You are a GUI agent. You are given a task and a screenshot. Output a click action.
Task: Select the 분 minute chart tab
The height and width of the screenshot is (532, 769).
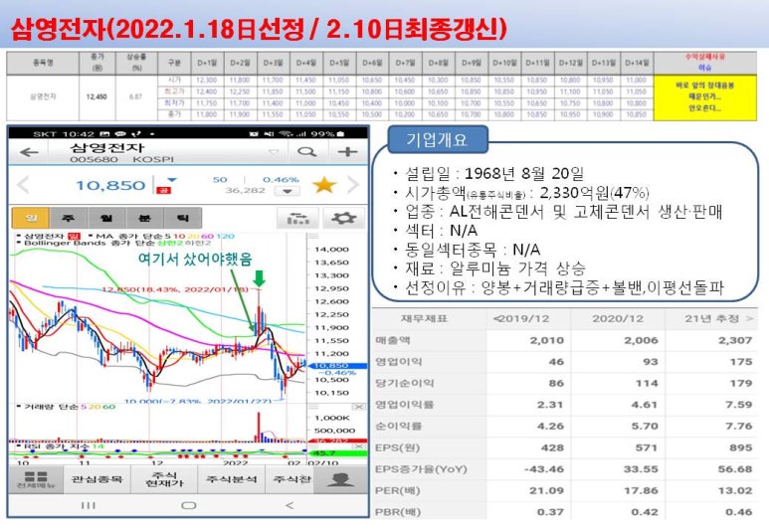tap(144, 218)
